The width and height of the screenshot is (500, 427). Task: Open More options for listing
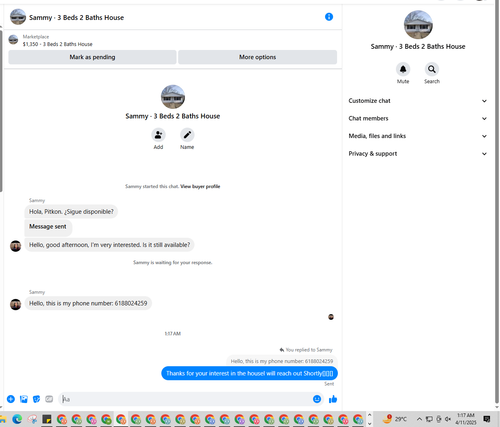tap(257, 57)
